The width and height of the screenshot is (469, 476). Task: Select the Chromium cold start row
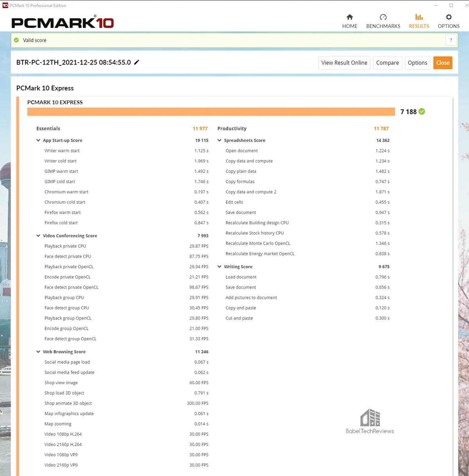(x=126, y=202)
